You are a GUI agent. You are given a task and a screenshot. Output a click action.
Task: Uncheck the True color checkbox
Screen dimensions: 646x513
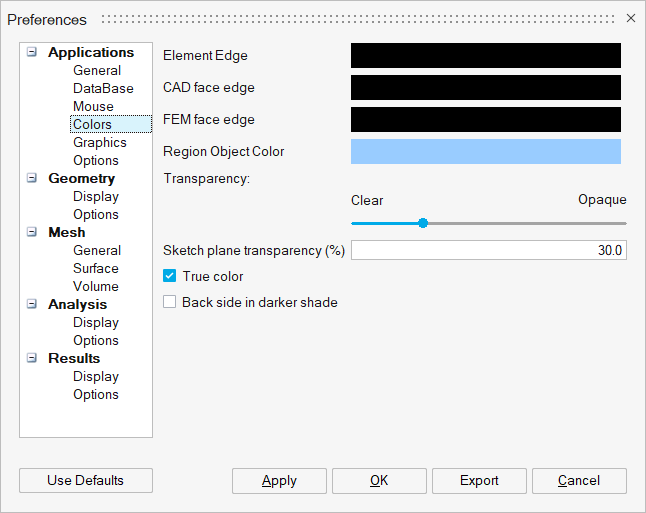click(x=169, y=276)
